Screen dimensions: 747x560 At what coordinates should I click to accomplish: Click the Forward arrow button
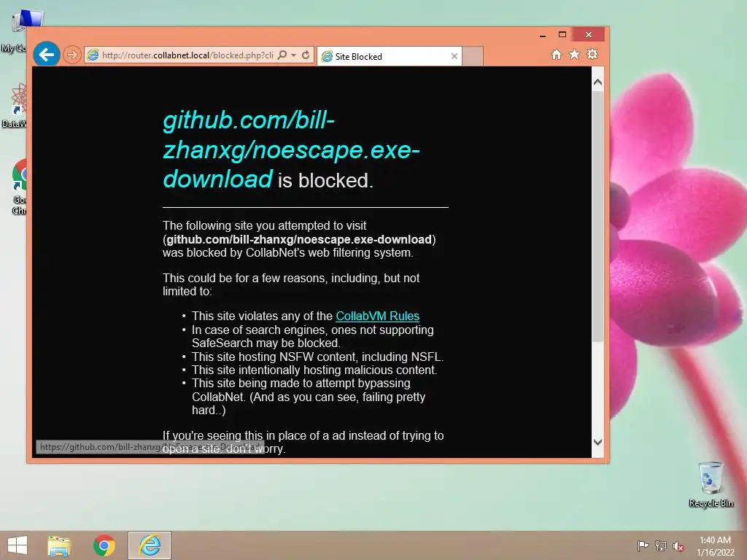72,55
